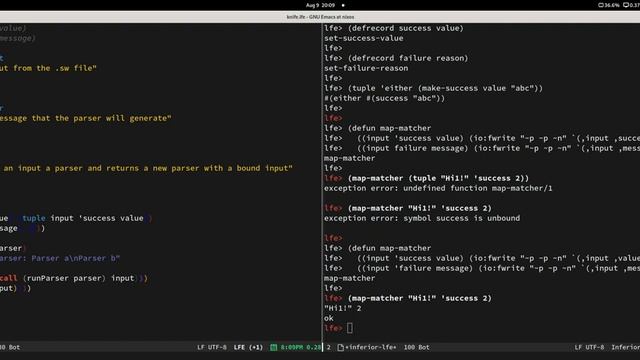Click '(runParser parser) input' in the left pane
640x360 pixels.
(x=78, y=278)
